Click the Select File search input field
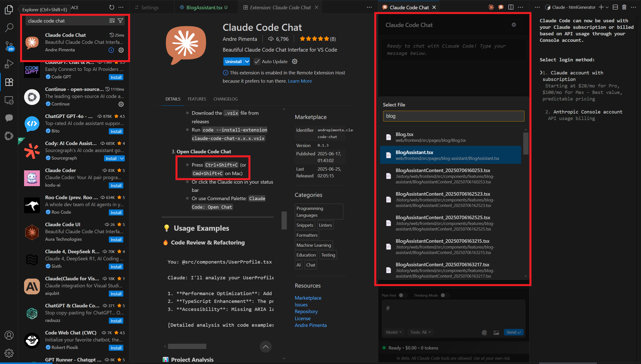641x364 pixels. click(453, 116)
